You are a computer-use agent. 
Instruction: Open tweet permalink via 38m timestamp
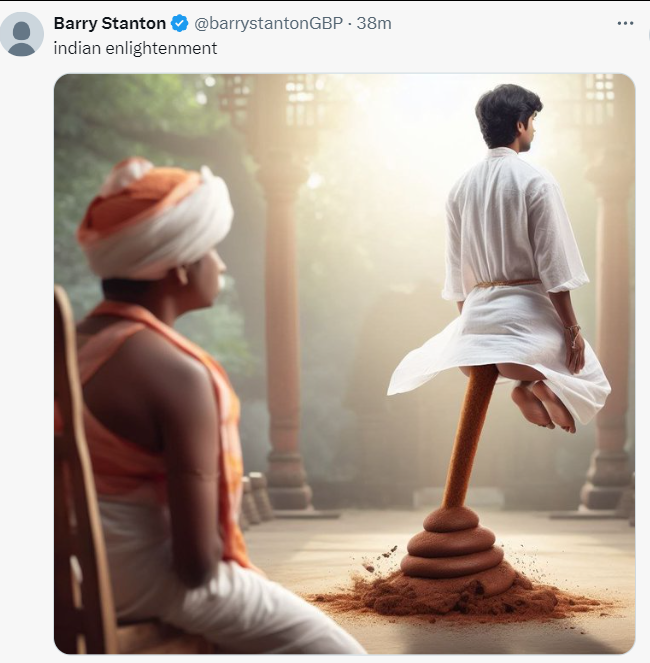pos(374,23)
